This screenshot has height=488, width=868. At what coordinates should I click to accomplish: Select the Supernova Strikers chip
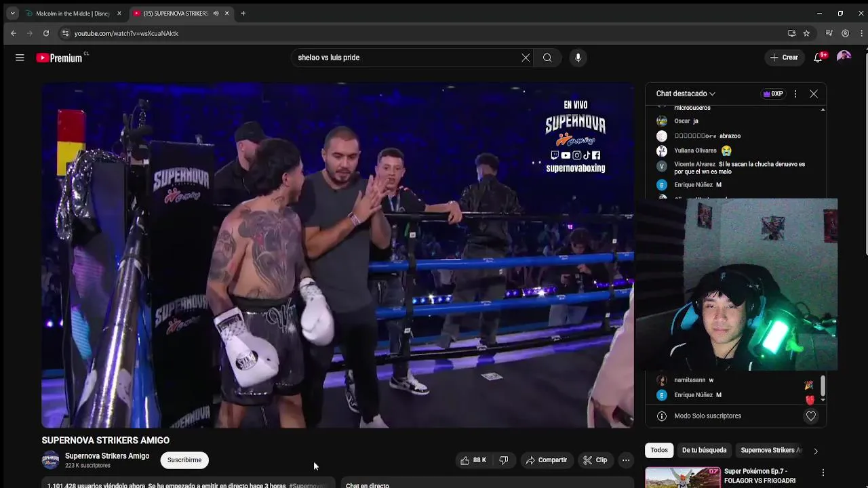pos(771,450)
